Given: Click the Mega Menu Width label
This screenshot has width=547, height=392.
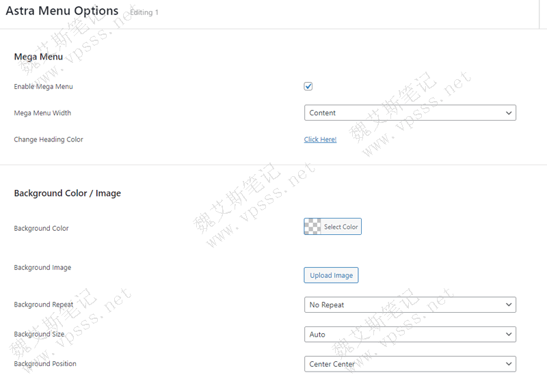Looking at the screenshot, I should click(42, 113).
